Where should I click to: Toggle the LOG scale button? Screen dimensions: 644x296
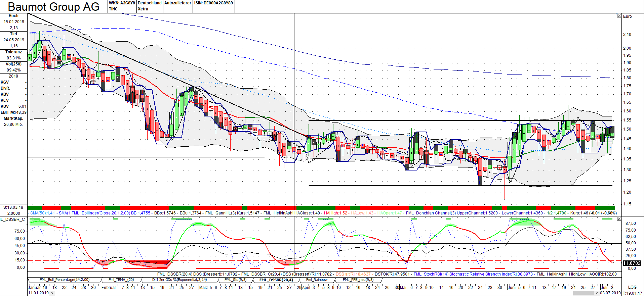tap(632, 287)
